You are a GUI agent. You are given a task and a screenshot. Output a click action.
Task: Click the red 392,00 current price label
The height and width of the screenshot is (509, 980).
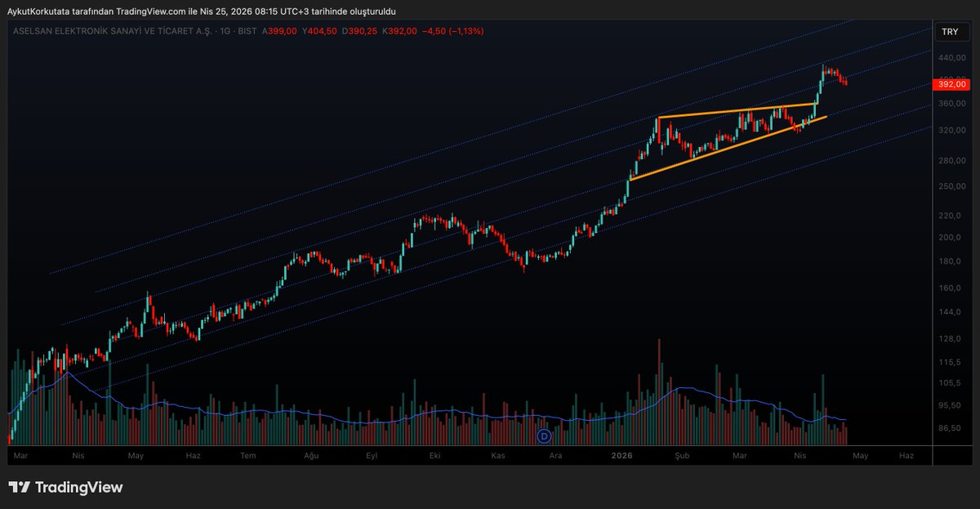click(x=951, y=84)
